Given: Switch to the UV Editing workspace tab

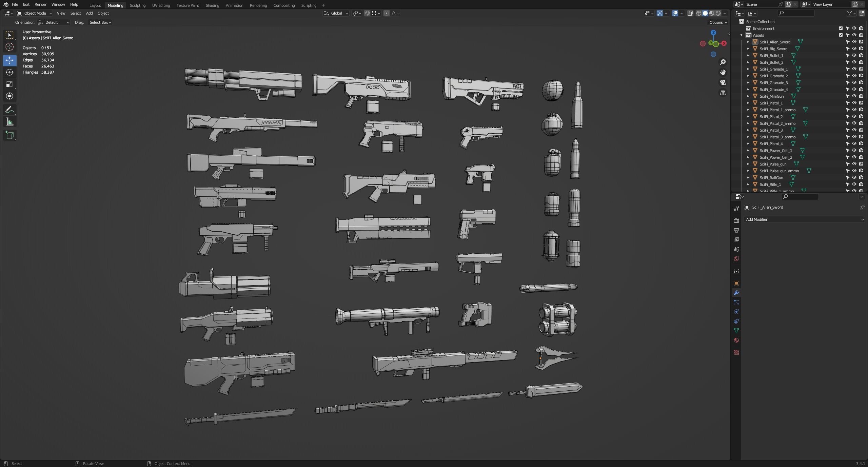Looking at the screenshot, I should coord(161,5).
